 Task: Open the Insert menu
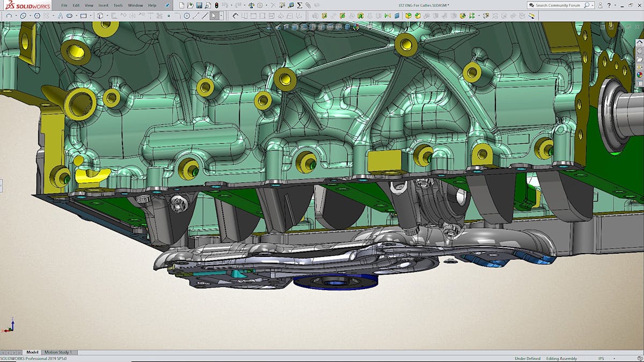(x=103, y=5)
